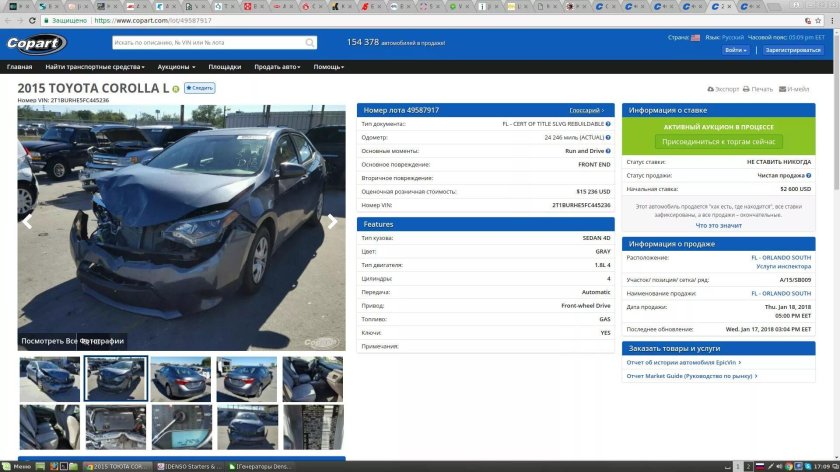Show next photo with right arrow
Viewport: 840px width, 472px height.
(x=332, y=222)
